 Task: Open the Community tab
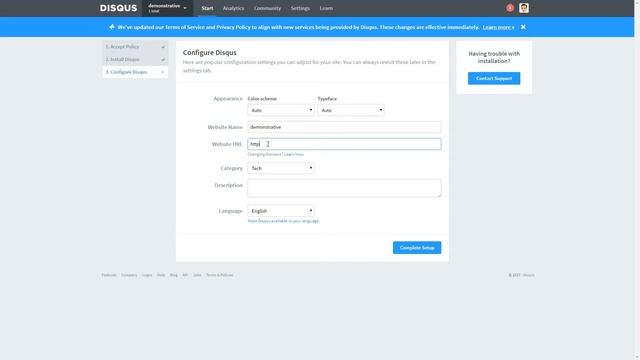click(267, 8)
